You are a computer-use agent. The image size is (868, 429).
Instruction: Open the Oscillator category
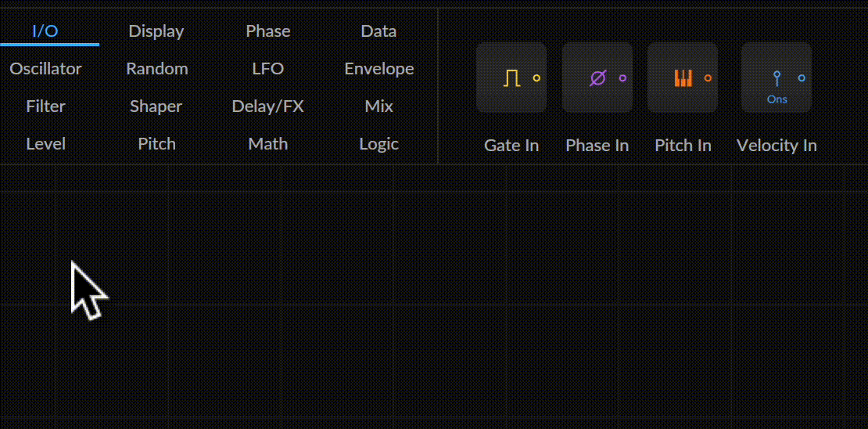point(45,69)
